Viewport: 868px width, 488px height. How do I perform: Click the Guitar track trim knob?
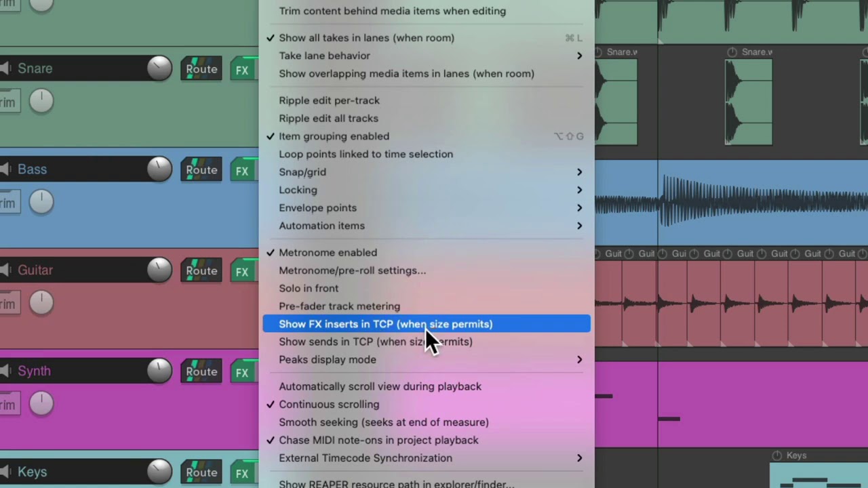41,303
